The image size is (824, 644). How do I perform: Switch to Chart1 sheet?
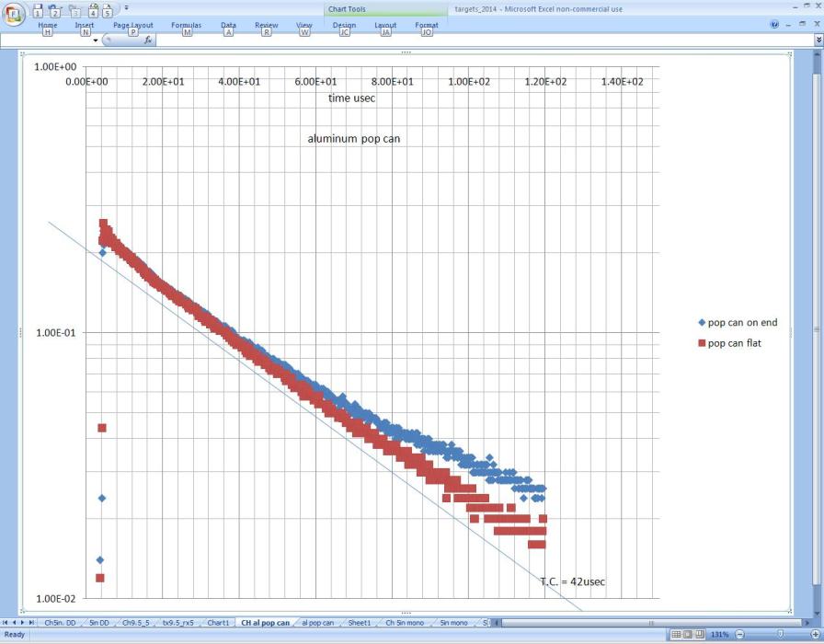(x=218, y=623)
